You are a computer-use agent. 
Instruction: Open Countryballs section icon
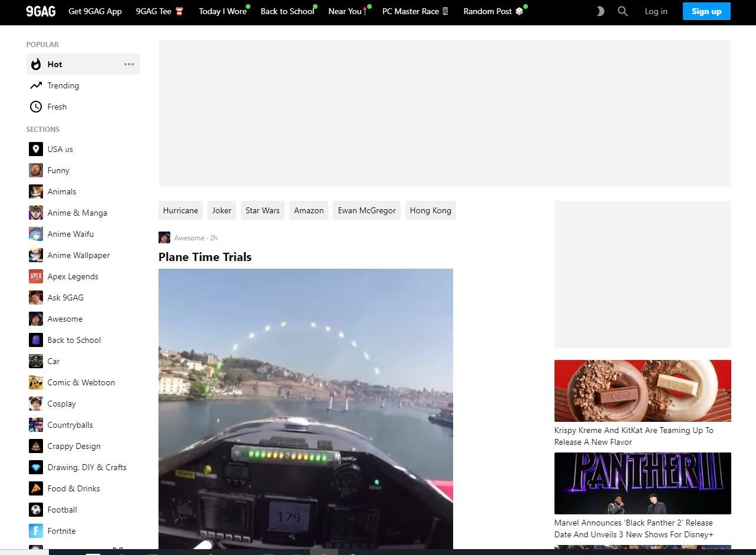pyautogui.click(x=36, y=425)
